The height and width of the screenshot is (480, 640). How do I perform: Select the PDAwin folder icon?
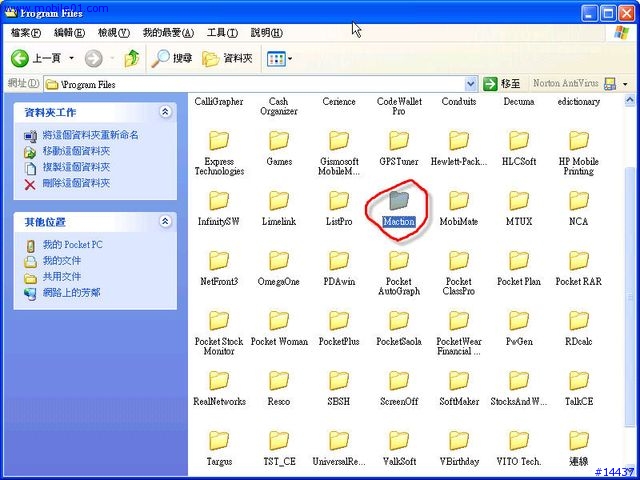[x=339, y=260]
